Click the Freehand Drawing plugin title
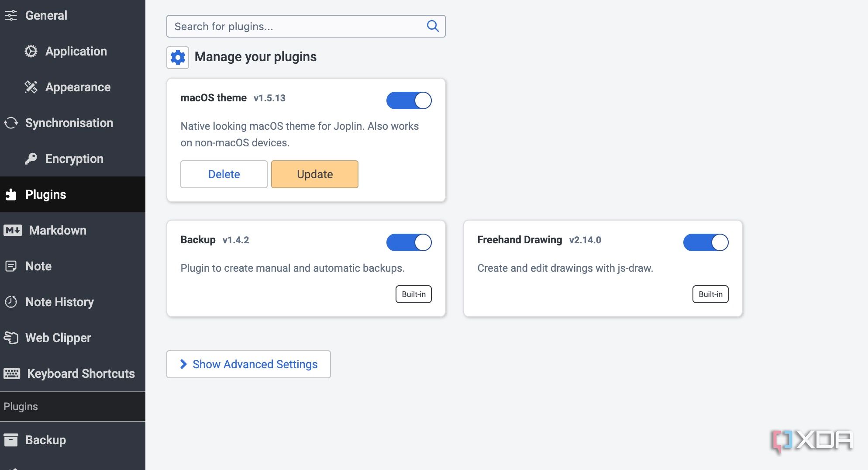Image resolution: width=868 pixels, height=470 pixels. (x=520, y=240)
